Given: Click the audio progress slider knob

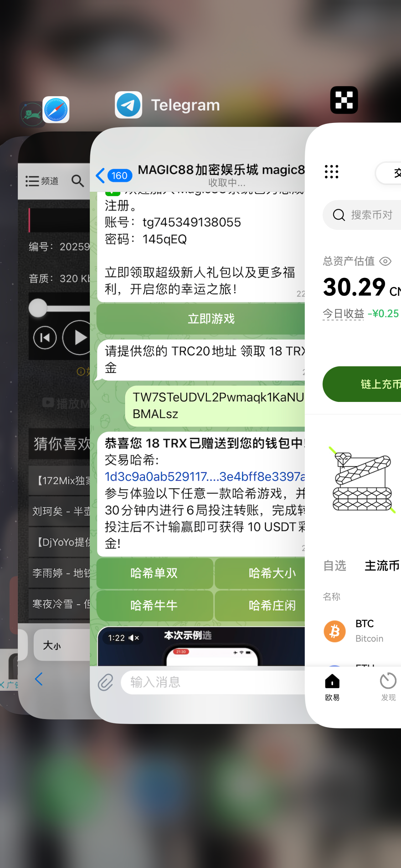Looking at the screenshot, I should tap(38, 308).
